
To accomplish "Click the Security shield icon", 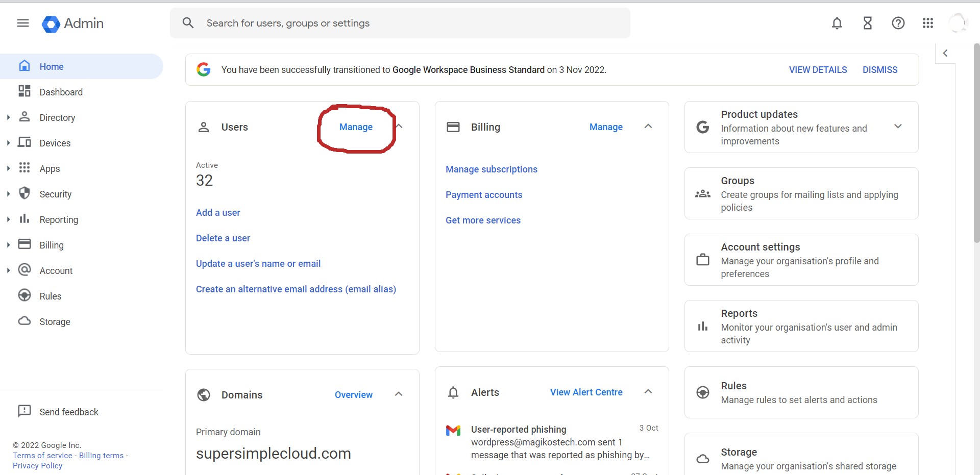I will pyautogui.click(x=24, y=193).
